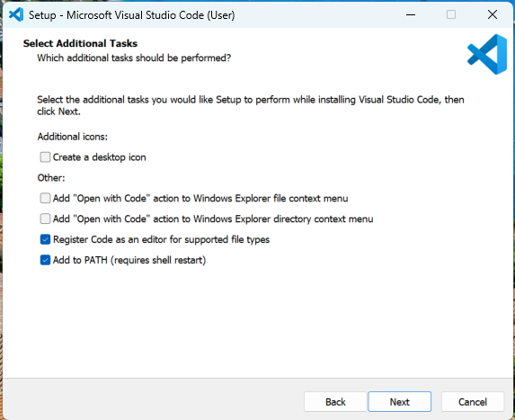Click the Back button

coord(335,402)
